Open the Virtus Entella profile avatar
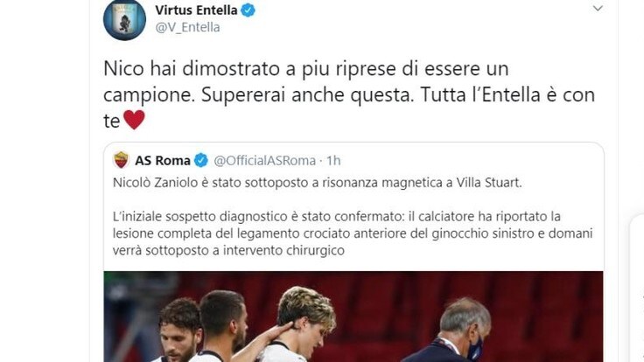This screenshot has height=362, width=644. coord(124,19)
